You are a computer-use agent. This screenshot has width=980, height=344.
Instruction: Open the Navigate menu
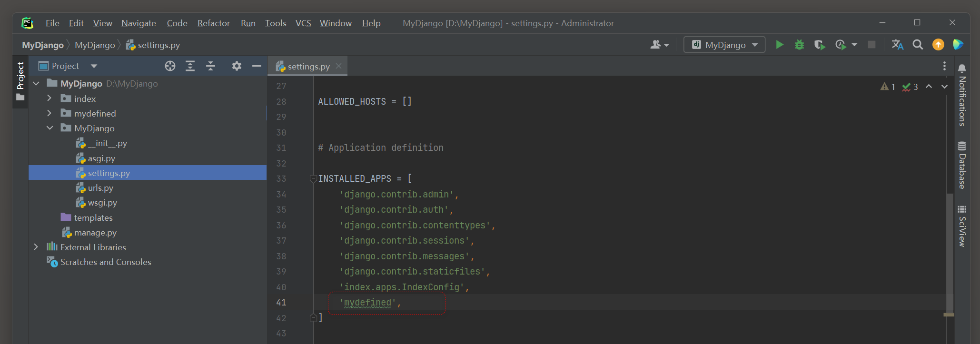pos(139,23)
